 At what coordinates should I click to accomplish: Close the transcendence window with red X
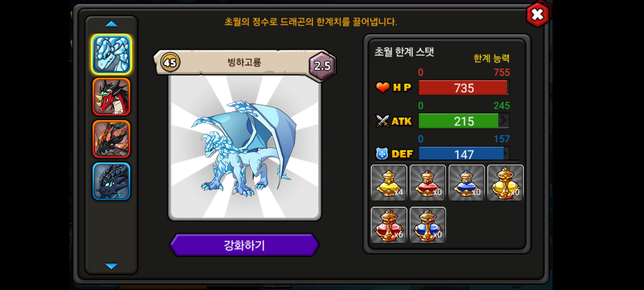tap(537, 15)
